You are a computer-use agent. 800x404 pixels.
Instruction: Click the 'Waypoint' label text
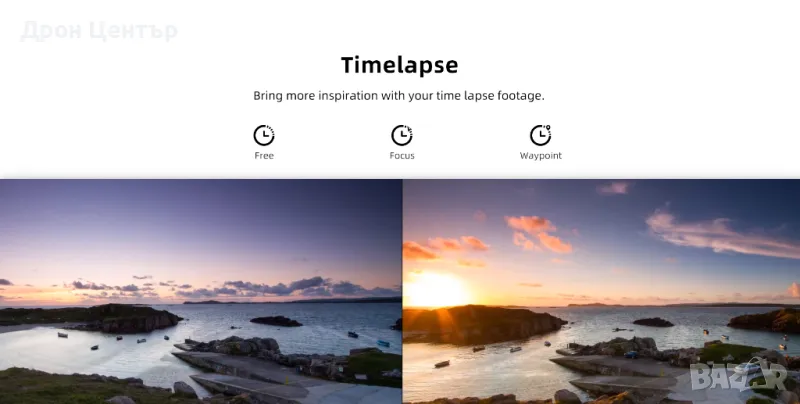coord(540,156)
